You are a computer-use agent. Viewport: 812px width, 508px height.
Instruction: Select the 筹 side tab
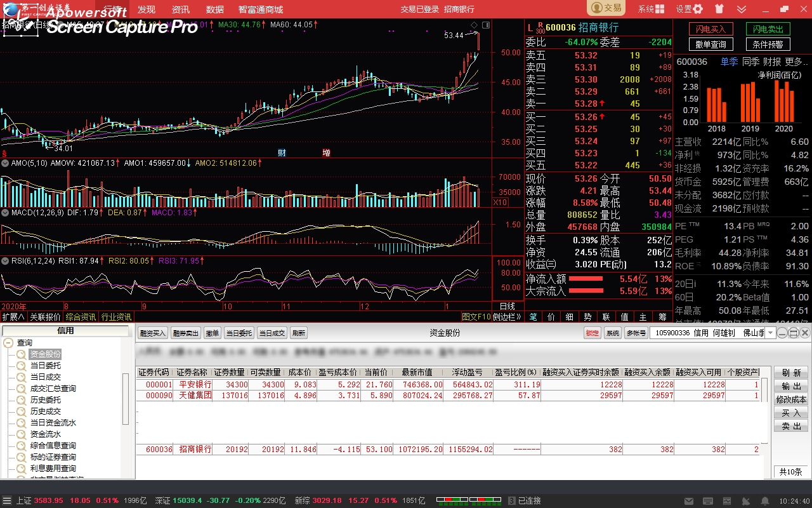click(662, 317)
